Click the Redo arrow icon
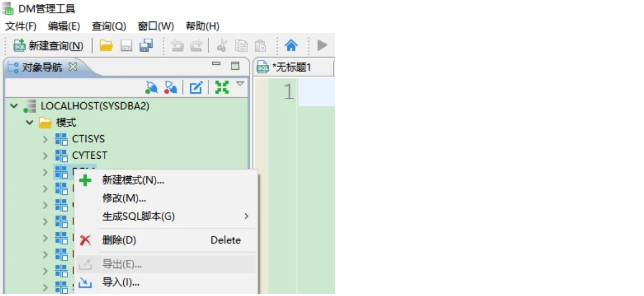This screenshot has width=644, height=296. [196, 46]
